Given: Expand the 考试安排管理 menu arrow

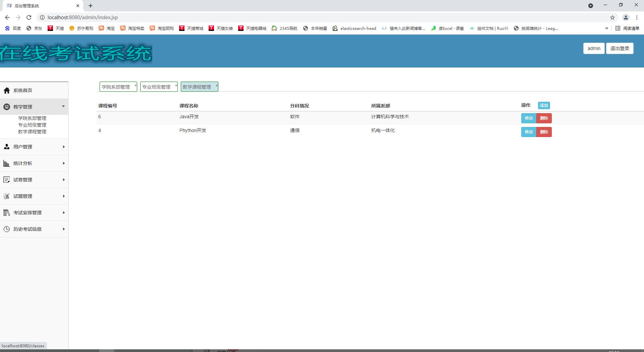Looking at the screenshot, I should pyautogui.click(x=64, y=213).
